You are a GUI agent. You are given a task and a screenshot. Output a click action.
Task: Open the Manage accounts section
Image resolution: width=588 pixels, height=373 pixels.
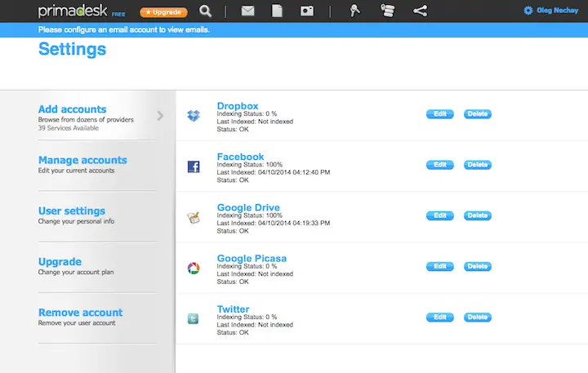coord(82,160)
